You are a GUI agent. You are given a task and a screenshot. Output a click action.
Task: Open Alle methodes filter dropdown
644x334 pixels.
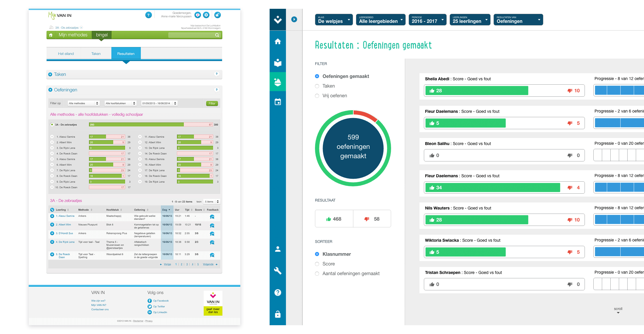84,103
